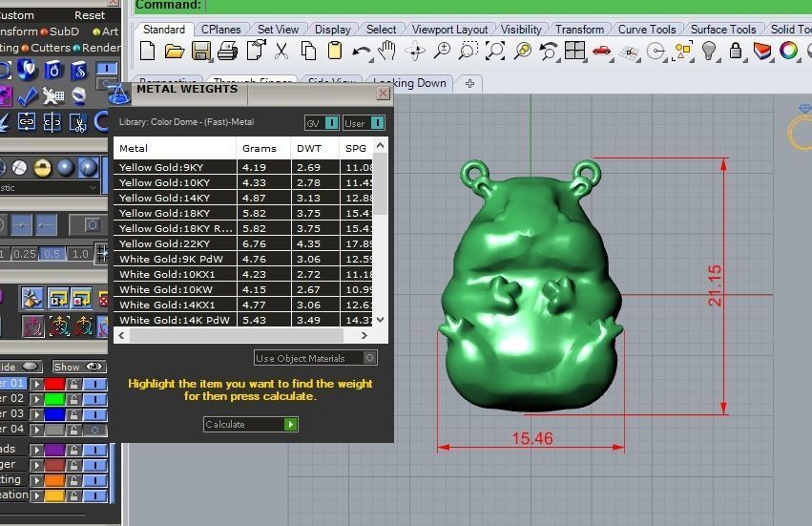Click the Zoom Selected icon
Image resolution: width=812 pixels, height=526 pixels.
click(x=523, y=51)
